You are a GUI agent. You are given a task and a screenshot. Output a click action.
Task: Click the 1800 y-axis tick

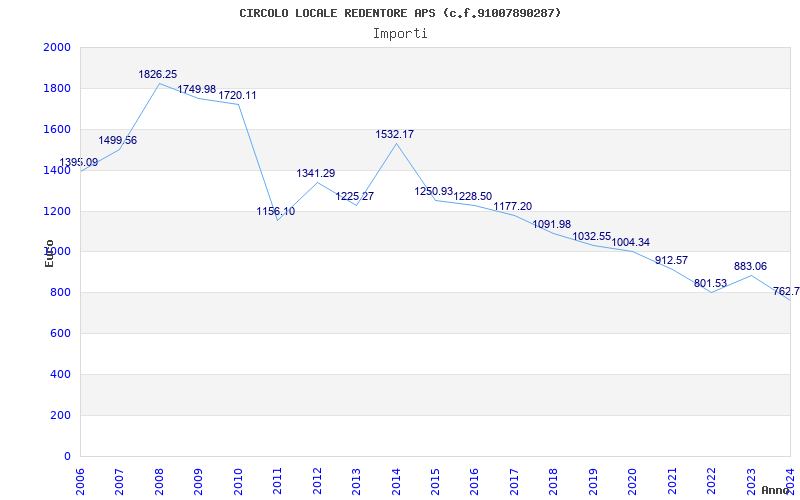[57, 89]
